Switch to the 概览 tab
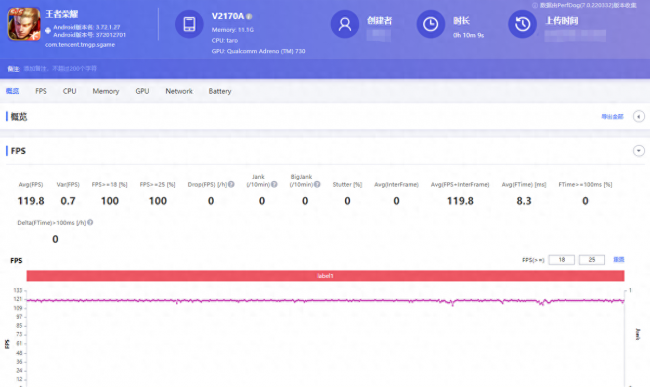 tap(12, 91)
